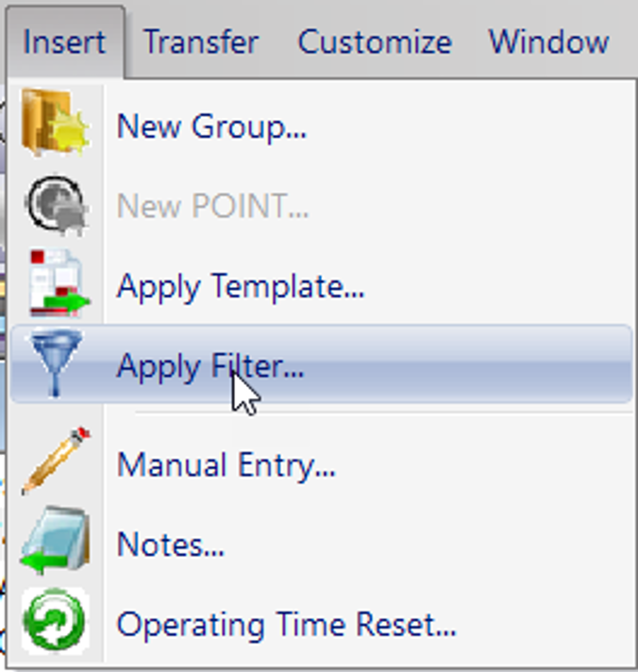Open the Customize menu
This screenshot has height=672, width=638.
375,42
